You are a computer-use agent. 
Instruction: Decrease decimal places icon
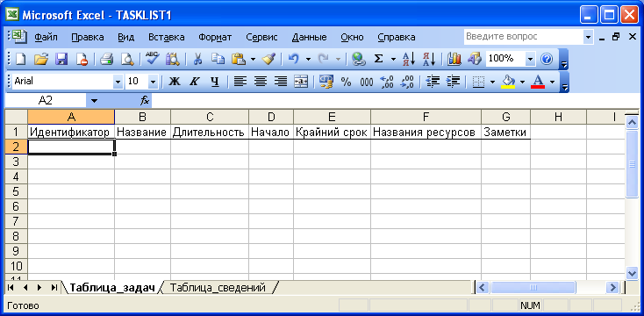(x=407, y=82)
